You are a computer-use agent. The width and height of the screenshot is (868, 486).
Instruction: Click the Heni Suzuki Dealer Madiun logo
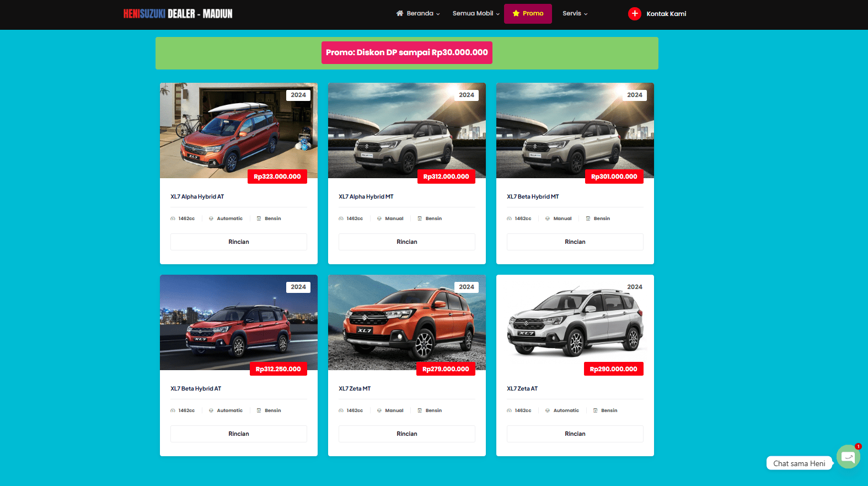click(x=178, y=14)
